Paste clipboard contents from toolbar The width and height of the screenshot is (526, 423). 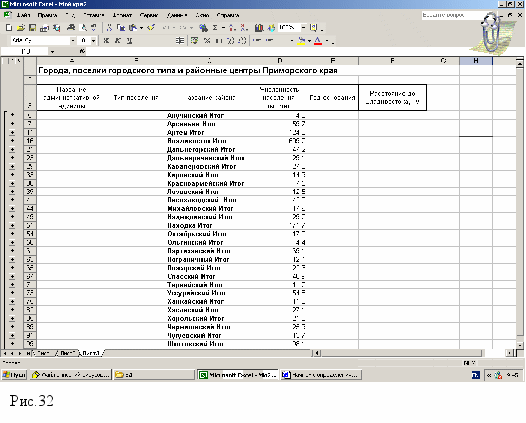133,28
